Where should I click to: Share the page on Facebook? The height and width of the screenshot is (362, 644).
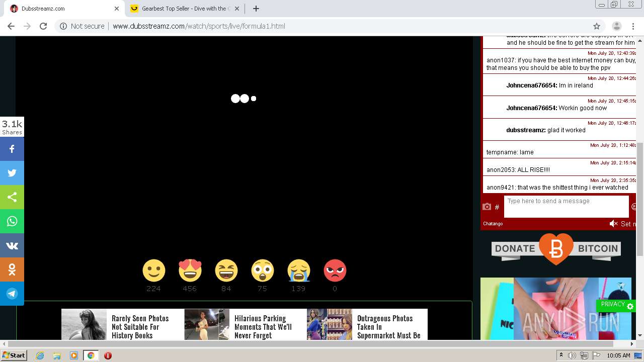pos(12,149)
